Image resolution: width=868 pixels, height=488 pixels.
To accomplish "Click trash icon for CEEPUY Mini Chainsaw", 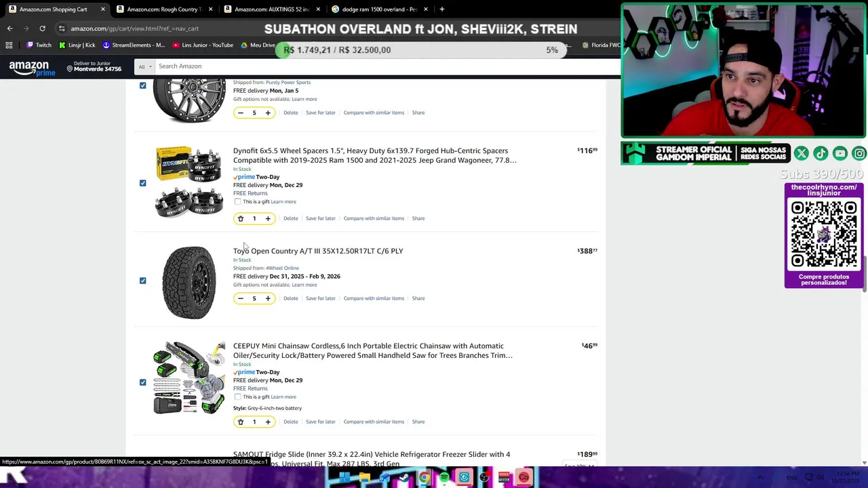I will 240,422.
